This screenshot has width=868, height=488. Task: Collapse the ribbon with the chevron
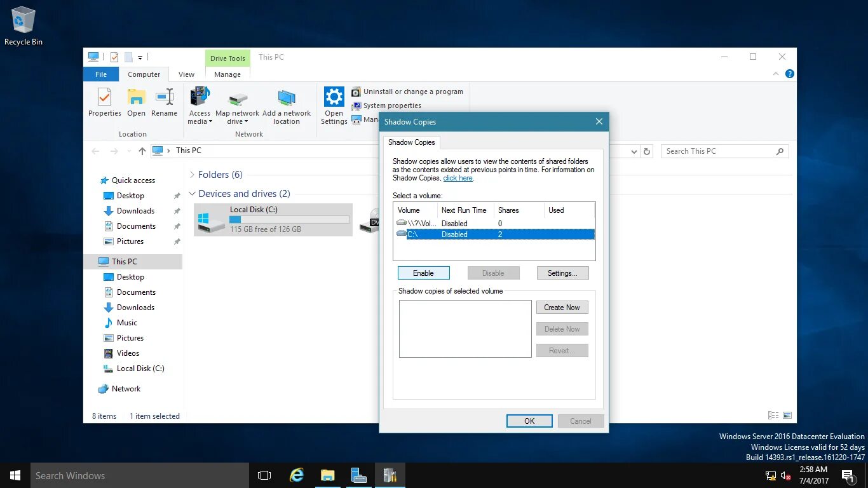coord(776,74)
